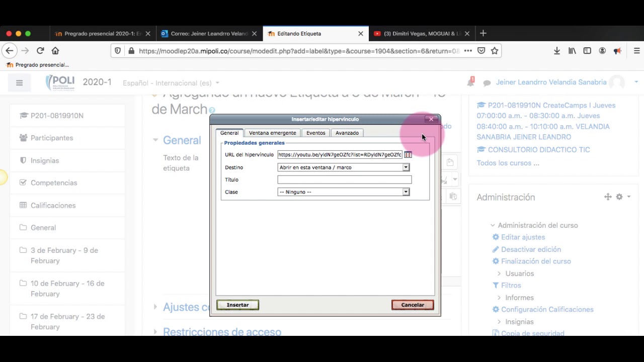The height and width of the screenshot is (362, 644).
Task: Open the Firefox application menu
Action: (x=636, y=51)
